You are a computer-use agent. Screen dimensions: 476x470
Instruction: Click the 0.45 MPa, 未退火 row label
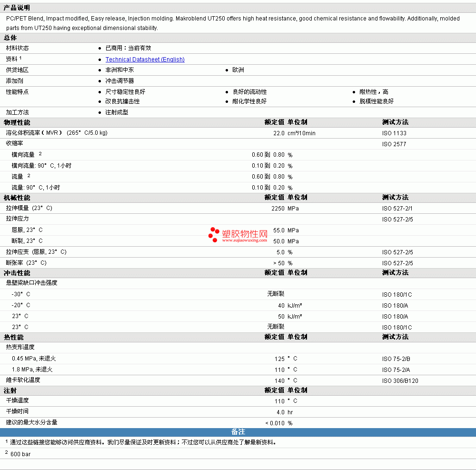[34, 358]
